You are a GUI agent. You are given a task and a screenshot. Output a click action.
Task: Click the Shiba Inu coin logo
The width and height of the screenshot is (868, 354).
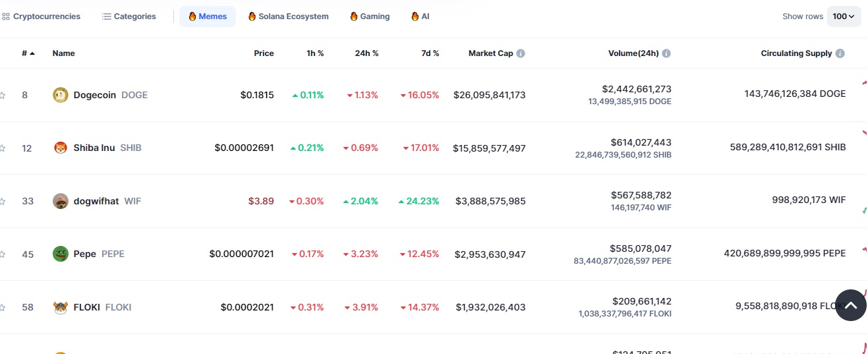[61, 148]
